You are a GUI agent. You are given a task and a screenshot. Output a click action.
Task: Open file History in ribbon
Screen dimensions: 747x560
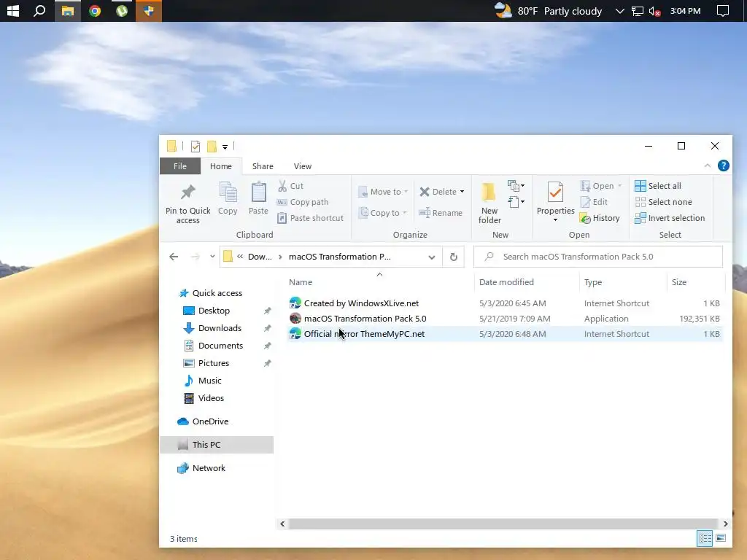point(600,218)
